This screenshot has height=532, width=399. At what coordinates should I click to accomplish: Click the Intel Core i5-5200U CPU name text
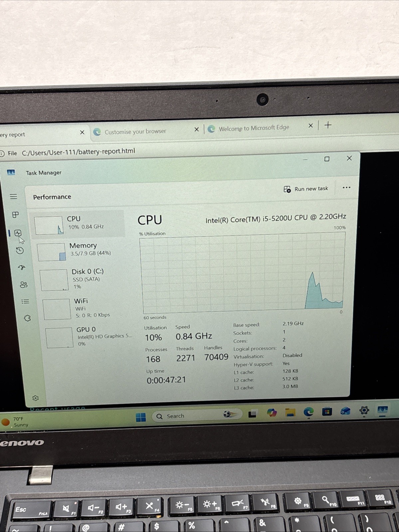click(x=276, y=218)
